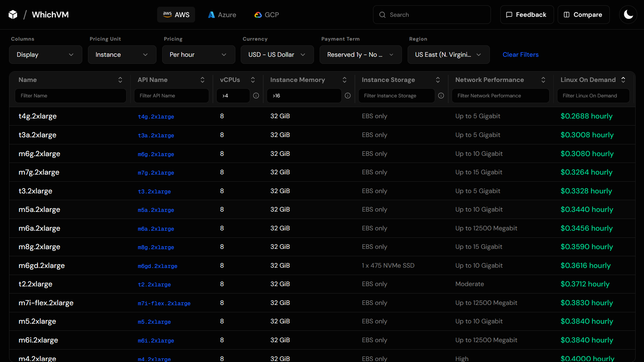This screenshot has height=362, width=644.
Task: Switch to the GCP tab
Action: pyautogui.click(x=266, y=14)
